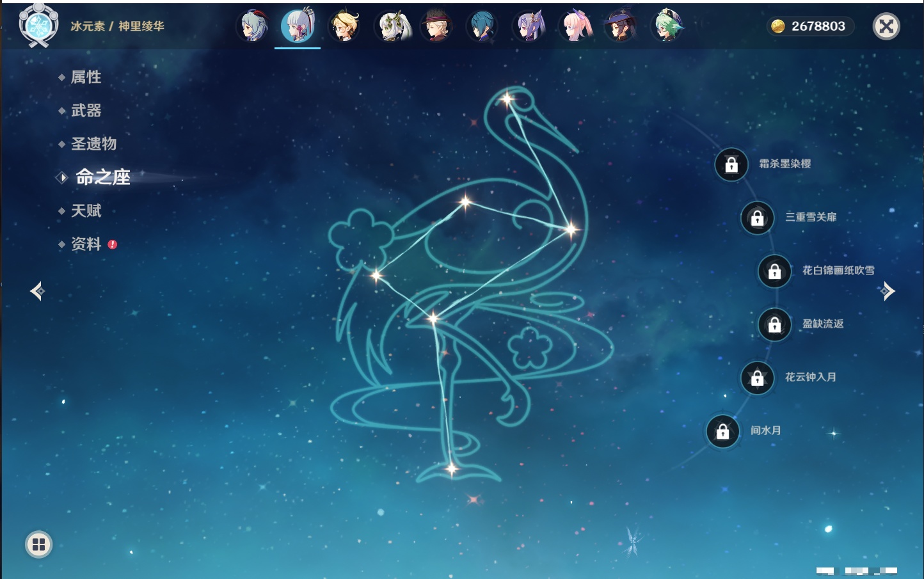Select the witch-hat character portrait

[x=621, y=26]
